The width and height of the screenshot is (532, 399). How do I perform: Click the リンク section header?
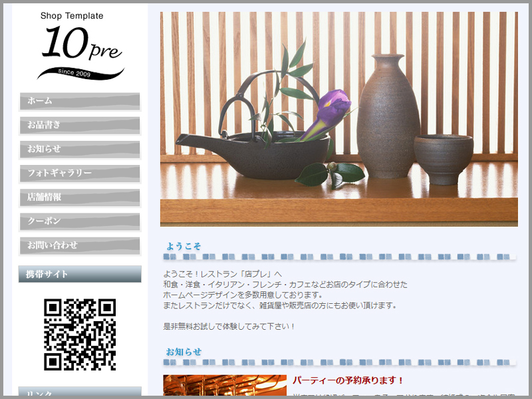click(80, 393)
